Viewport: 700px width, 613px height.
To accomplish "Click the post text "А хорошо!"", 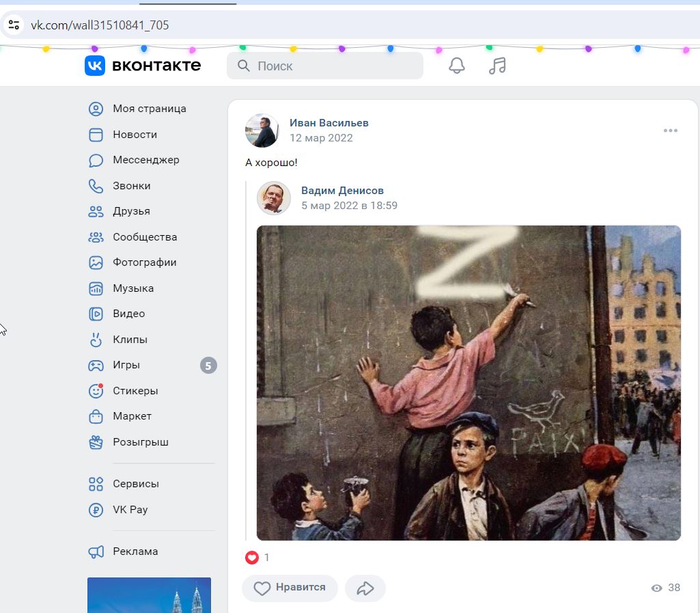I will 271,163.
